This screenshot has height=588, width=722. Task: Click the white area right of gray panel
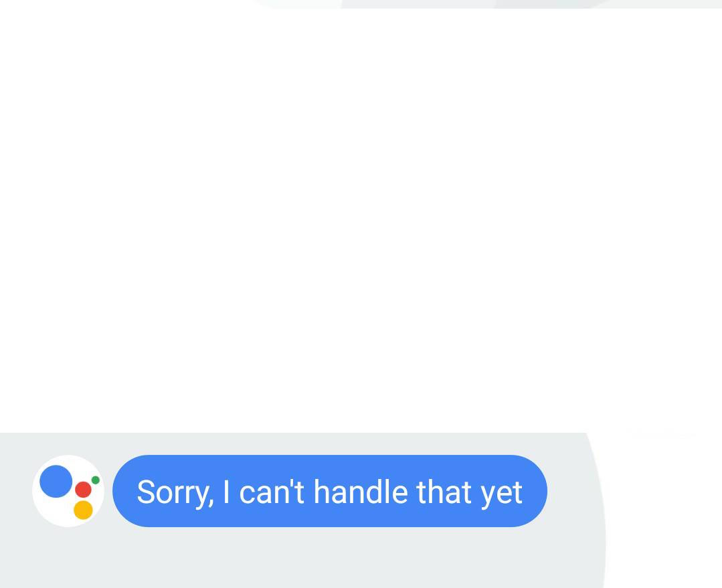click(663, 511)
